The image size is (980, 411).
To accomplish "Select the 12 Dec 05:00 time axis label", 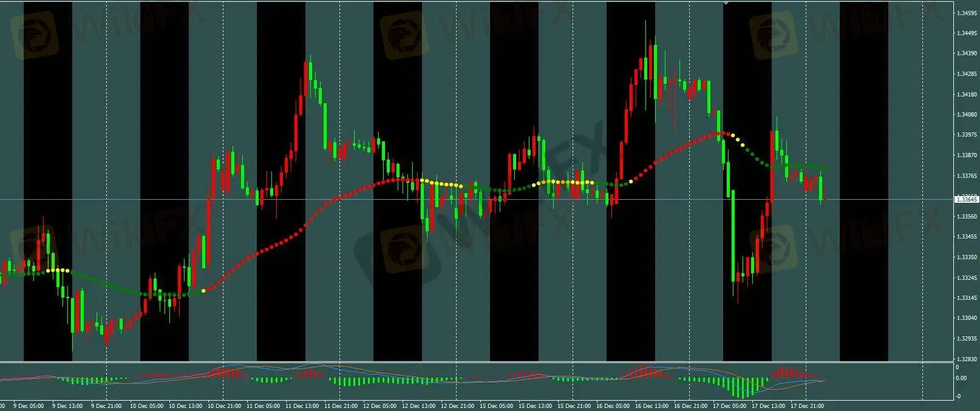I will coord(380,406).
